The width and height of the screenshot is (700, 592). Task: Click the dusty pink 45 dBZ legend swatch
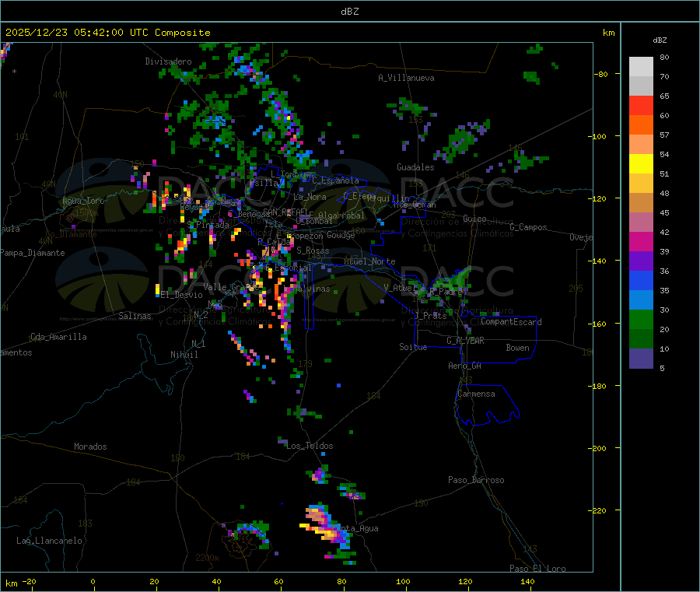[641, 222]
